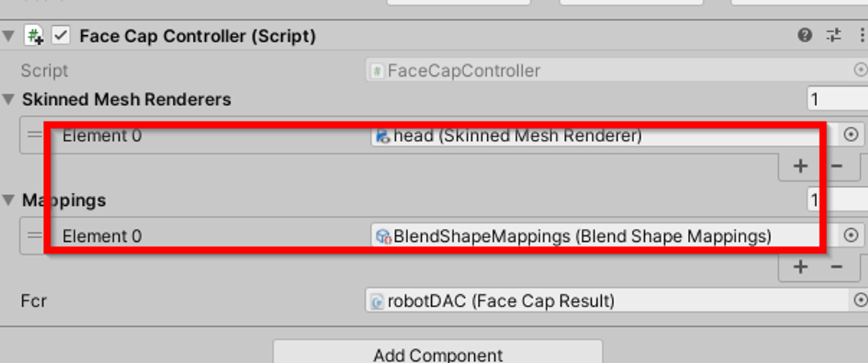Remove selected element from Mappings list
The height and width of the screenshot is (363, 868).
click(836, 267)
